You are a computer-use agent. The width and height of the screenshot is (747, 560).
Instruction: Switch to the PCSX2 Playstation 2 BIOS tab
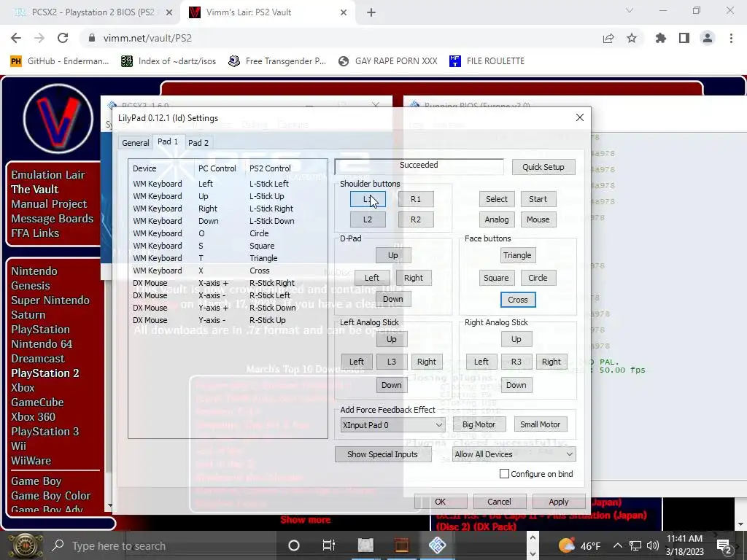tap(90, 12)
